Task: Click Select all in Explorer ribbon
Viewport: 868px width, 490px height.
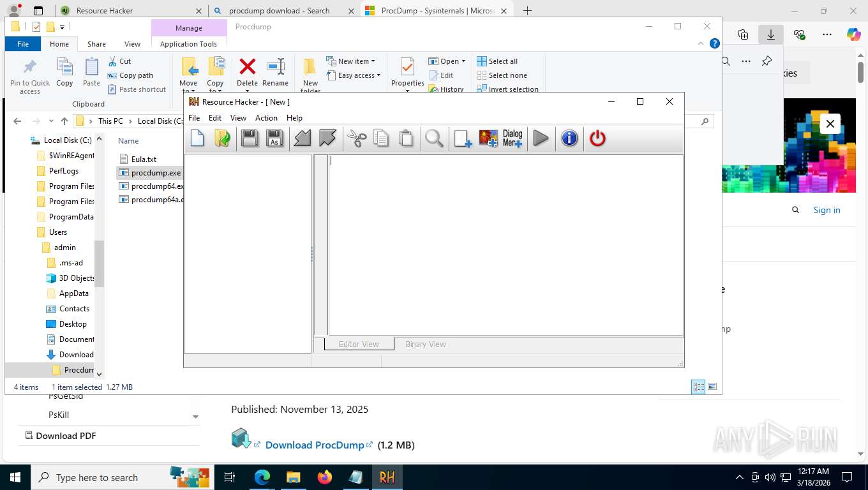Action: click(497, 61)
